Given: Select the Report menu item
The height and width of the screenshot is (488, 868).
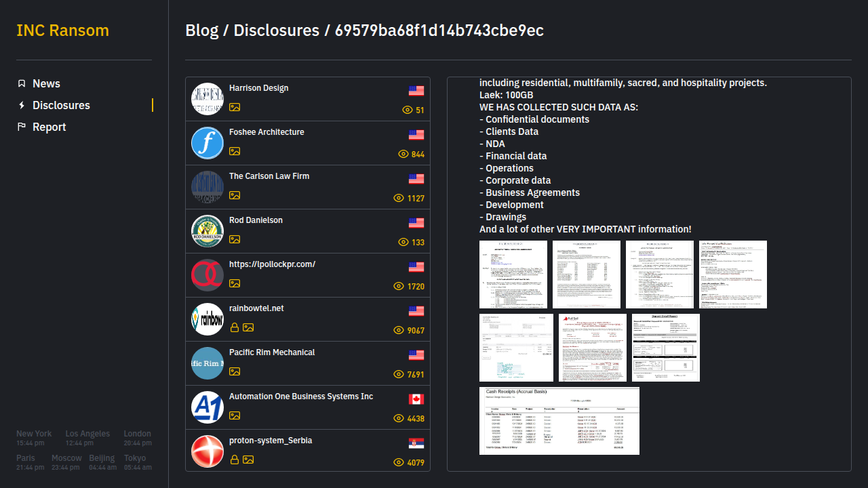Looking at the screenshot, I should 49,127.
